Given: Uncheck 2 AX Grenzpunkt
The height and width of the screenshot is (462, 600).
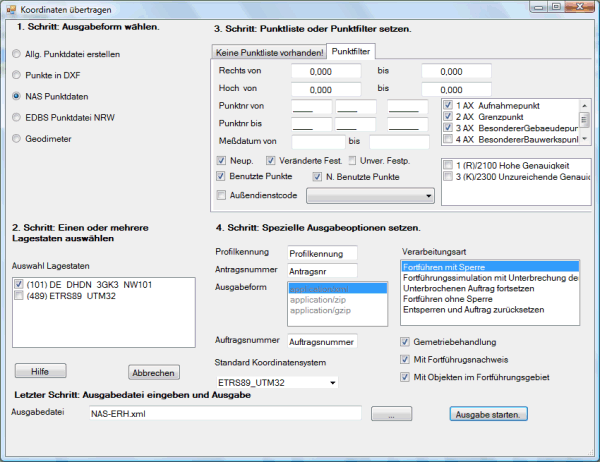Looking at the screenshot, I should pyautogui.click(x=448, y=116).
